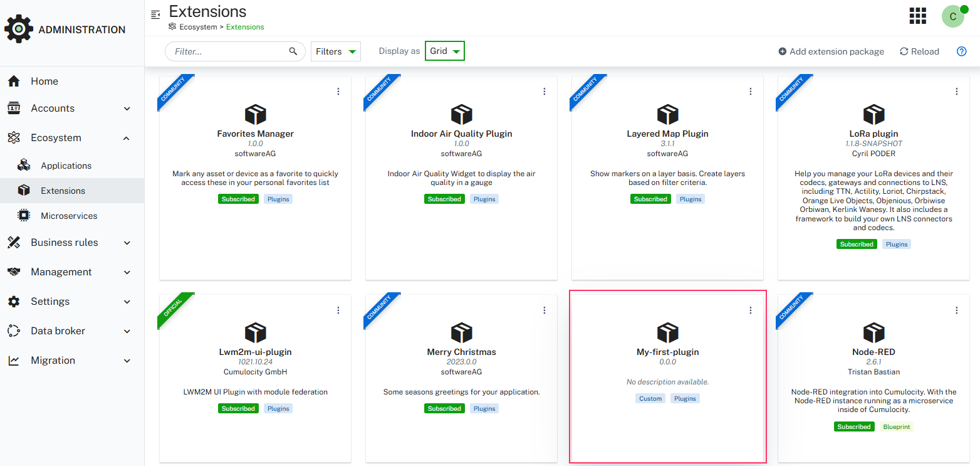Open the actions menu for Merry Christmas
980x466 pixels.
pyautogui.click(x=545, y=310)
